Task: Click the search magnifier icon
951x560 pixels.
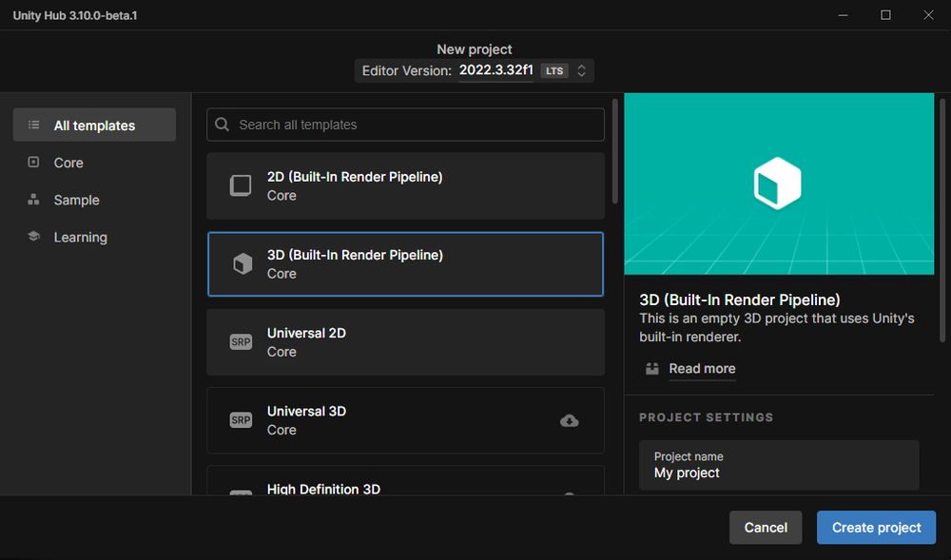Action: 222,125
